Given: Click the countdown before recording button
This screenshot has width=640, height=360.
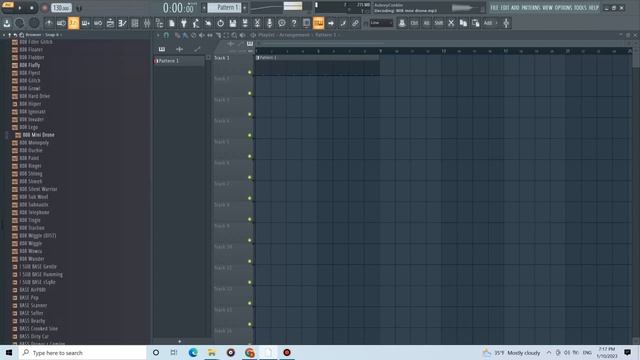Looking at the screenshot, I should coord(73,23).
